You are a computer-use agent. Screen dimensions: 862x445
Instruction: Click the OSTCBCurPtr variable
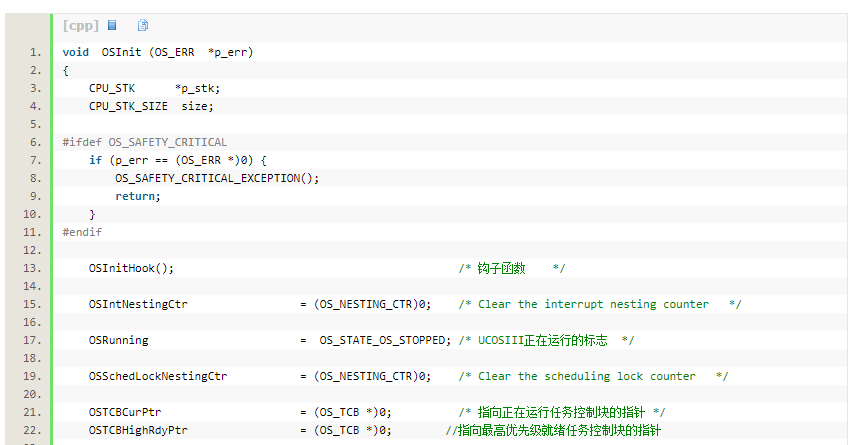pos(125,412)
